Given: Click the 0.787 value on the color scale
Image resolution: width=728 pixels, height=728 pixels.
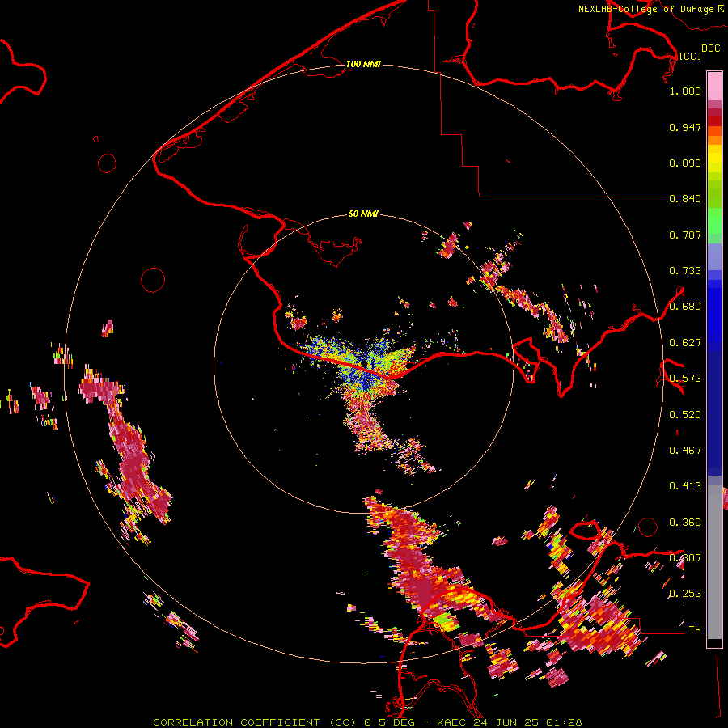Looking at the screenshot, I should 685,235.
